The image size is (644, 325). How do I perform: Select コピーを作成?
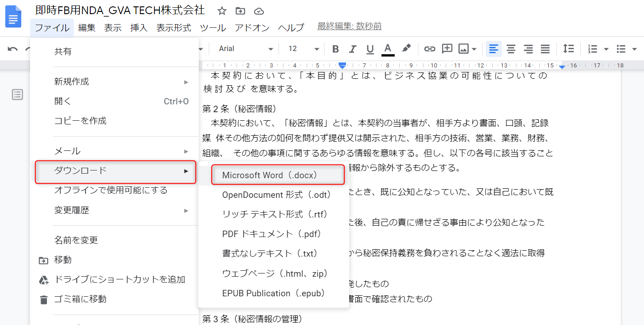tap(114, 121)
